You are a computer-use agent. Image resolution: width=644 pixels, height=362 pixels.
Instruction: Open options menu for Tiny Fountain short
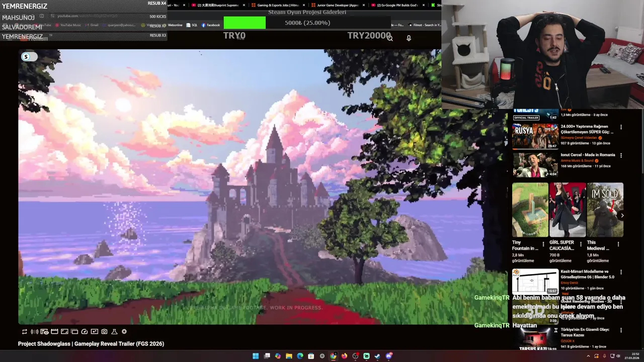[x=543, y=244]
